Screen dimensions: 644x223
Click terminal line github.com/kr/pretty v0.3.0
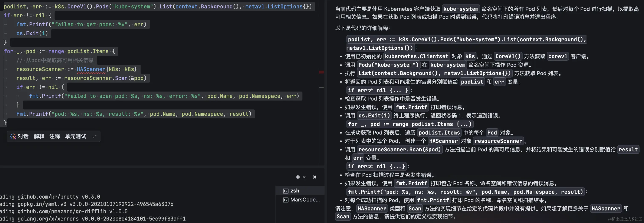coord(50,197)
